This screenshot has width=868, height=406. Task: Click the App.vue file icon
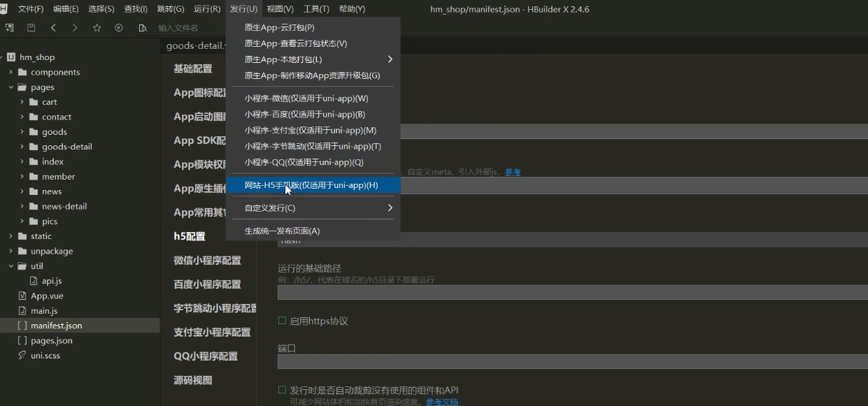22,296
